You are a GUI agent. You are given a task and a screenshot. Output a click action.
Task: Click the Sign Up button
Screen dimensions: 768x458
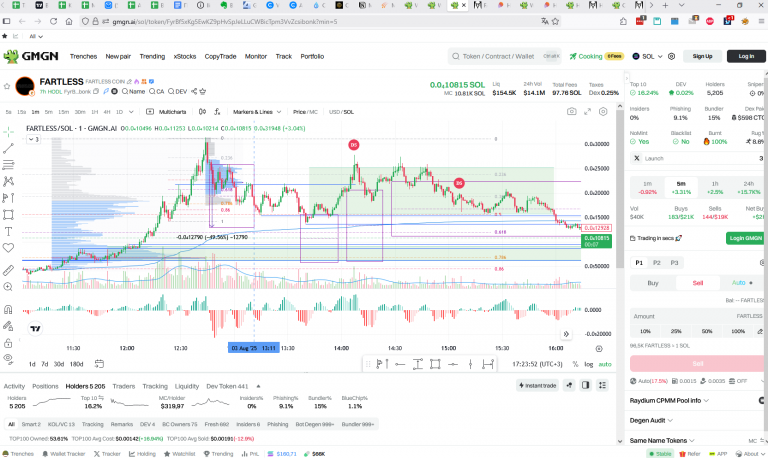tap(702, 56)
